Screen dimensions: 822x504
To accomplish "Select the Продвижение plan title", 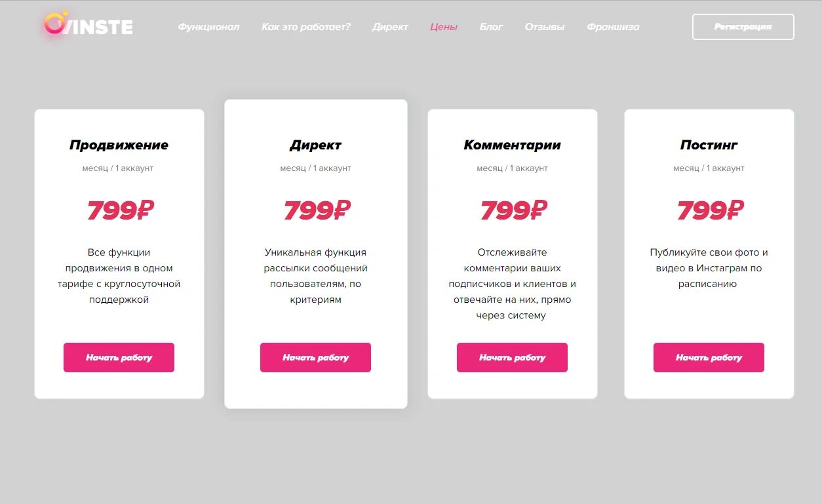I will pos(119,145).
